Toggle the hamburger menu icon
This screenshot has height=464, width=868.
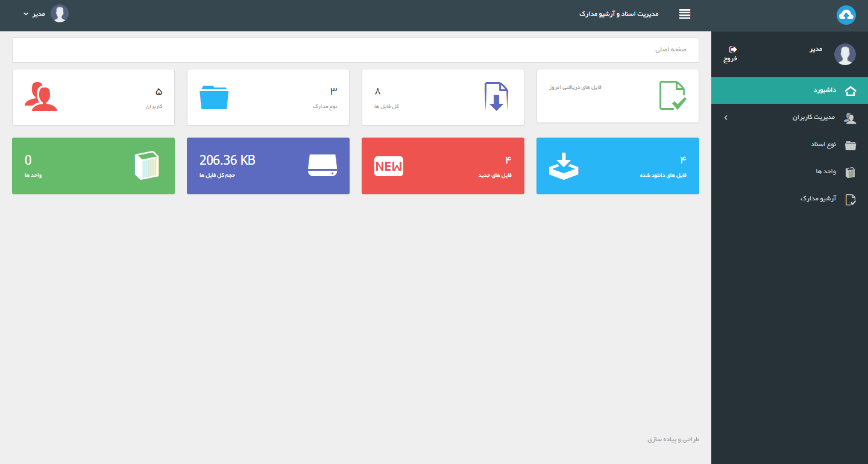(685, 14)
